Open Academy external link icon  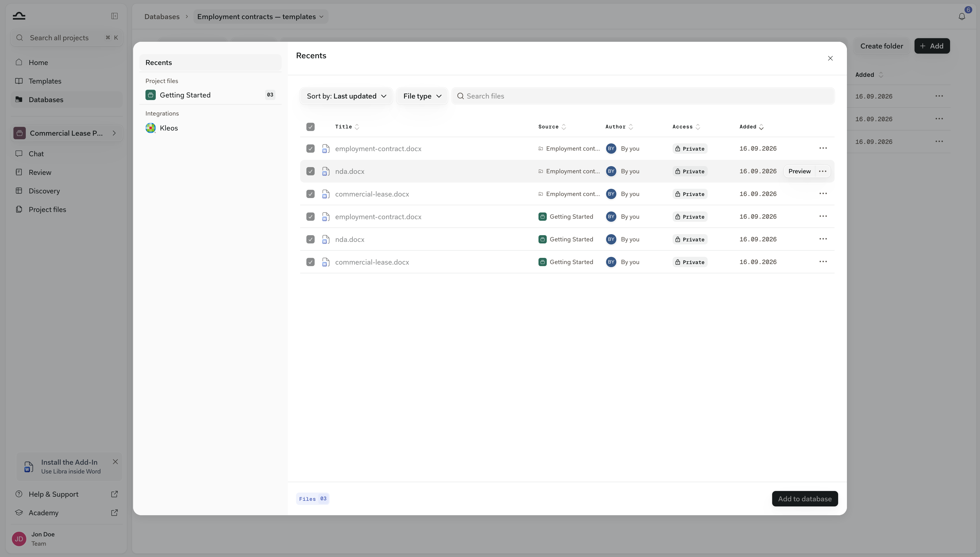click(x=114, y=513)
